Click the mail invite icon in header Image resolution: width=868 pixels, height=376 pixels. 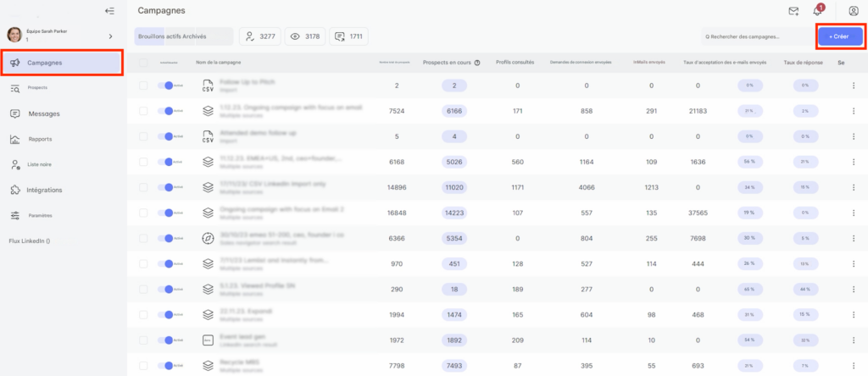(793, 11)
